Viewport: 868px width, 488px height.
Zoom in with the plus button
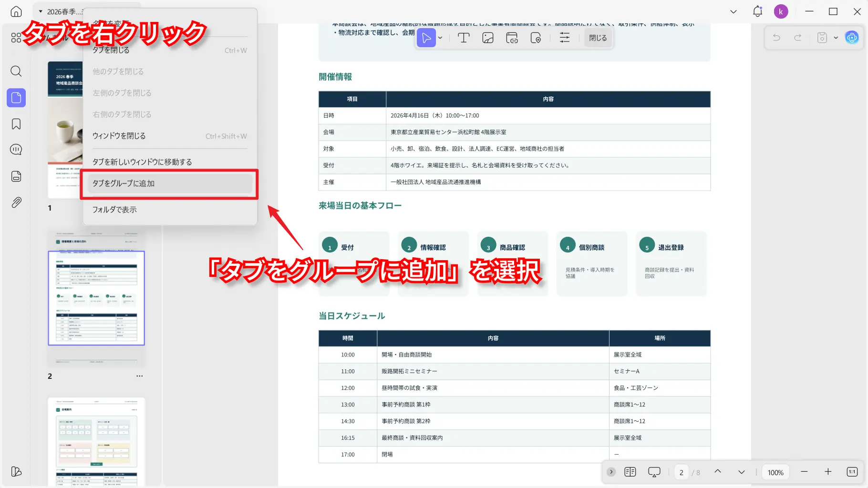click(x=828, y=472)
